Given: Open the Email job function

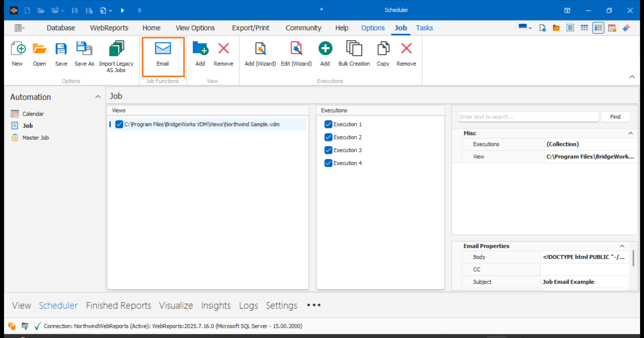Looking at the screenshot, I should click(x=163, y=55).
